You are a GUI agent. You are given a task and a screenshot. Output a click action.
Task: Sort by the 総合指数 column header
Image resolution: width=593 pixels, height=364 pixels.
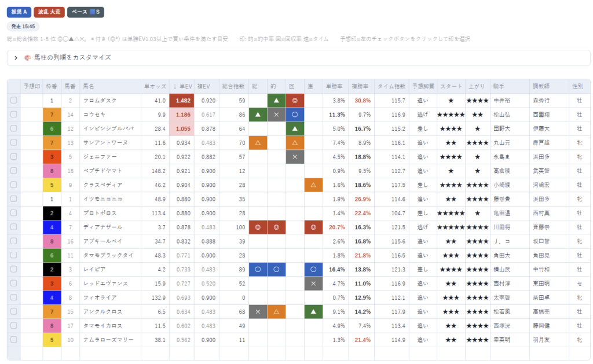[x=233, y=86]
